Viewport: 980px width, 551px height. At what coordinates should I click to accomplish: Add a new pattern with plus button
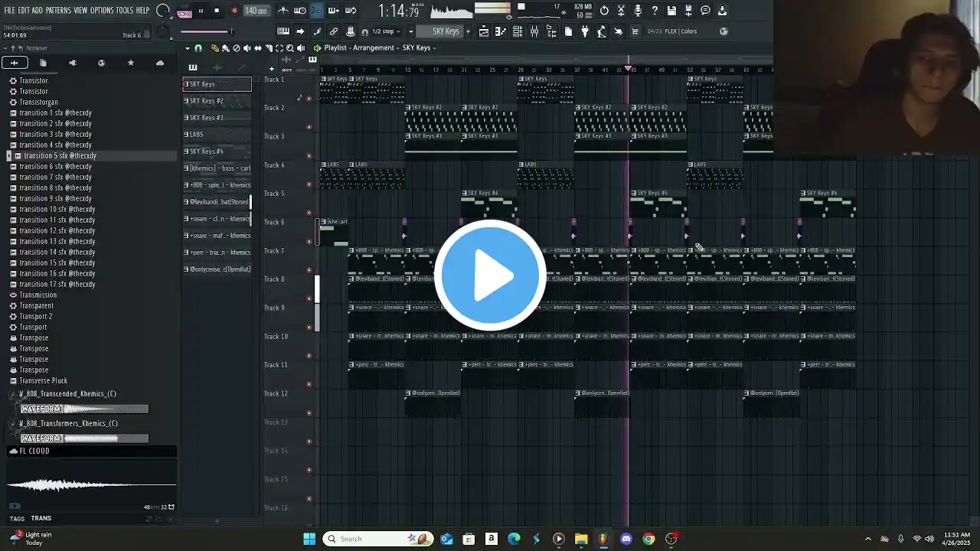click(x=469, y=31)
